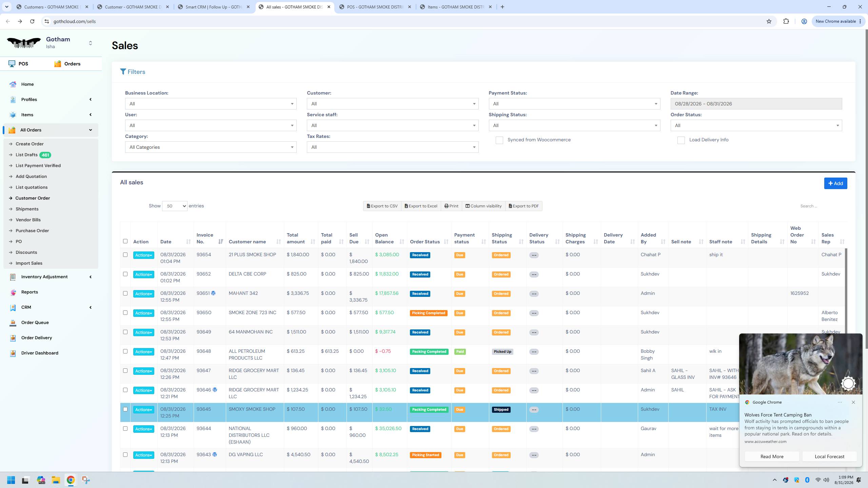This screenshot has width=868, height=488.
Task: Click the Driver Dashboard sidebar icon
Action: click(x=13, y=353)
